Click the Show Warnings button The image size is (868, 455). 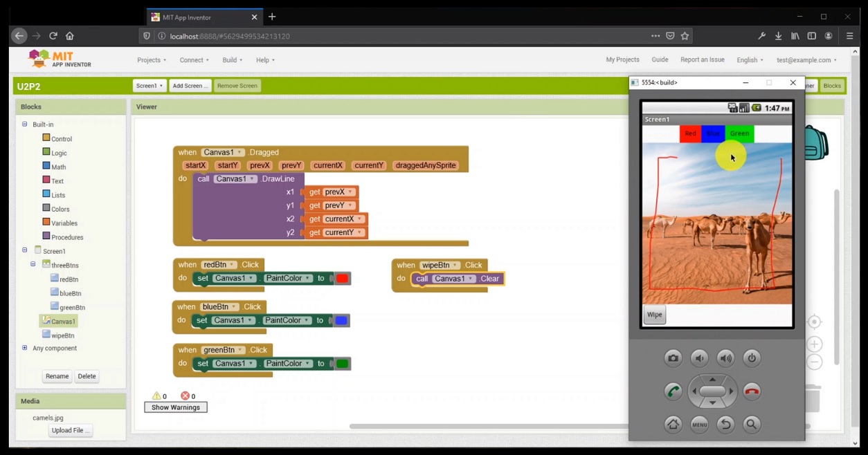[x=176, y=407]
